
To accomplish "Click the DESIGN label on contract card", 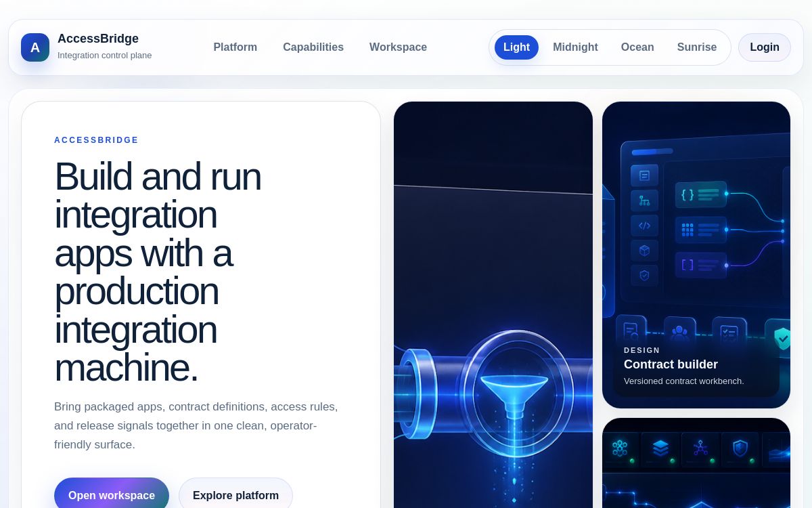I will coord(641,350).
